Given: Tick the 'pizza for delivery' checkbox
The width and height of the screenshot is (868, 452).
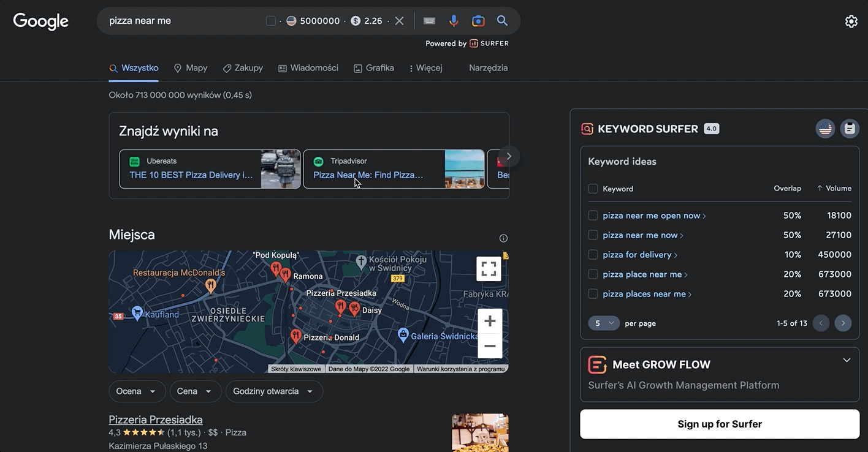Looking at the screenshot, I should point(593,255).
